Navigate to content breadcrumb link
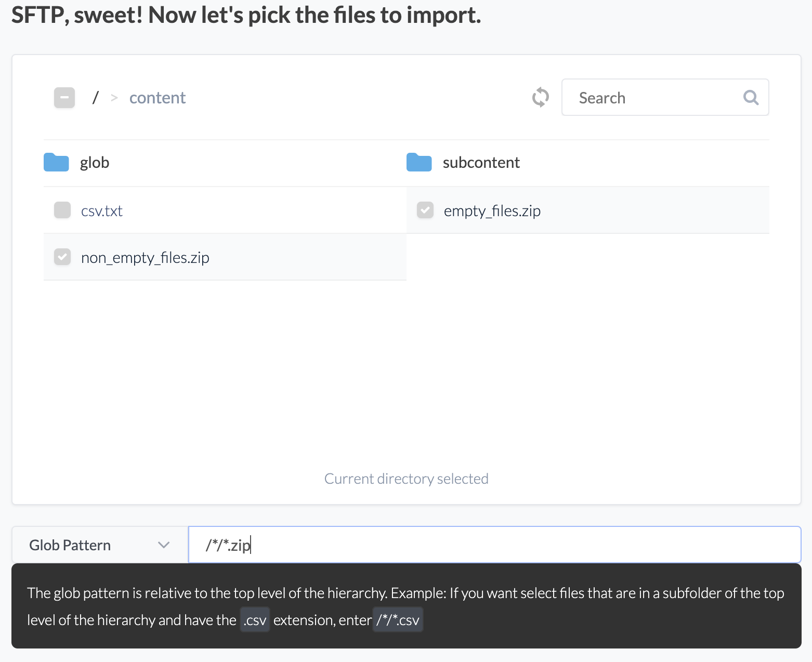812x662 pixels. [157, 98]
